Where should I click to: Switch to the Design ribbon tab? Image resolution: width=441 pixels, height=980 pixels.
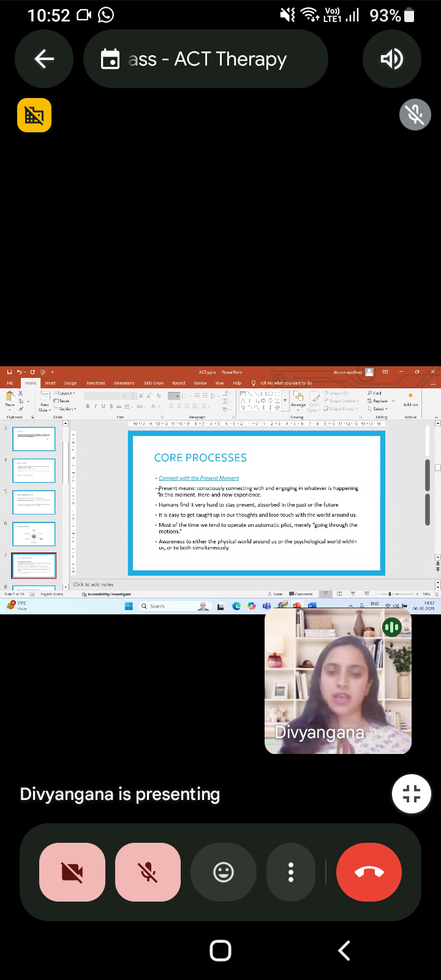[x=70, y=383]
